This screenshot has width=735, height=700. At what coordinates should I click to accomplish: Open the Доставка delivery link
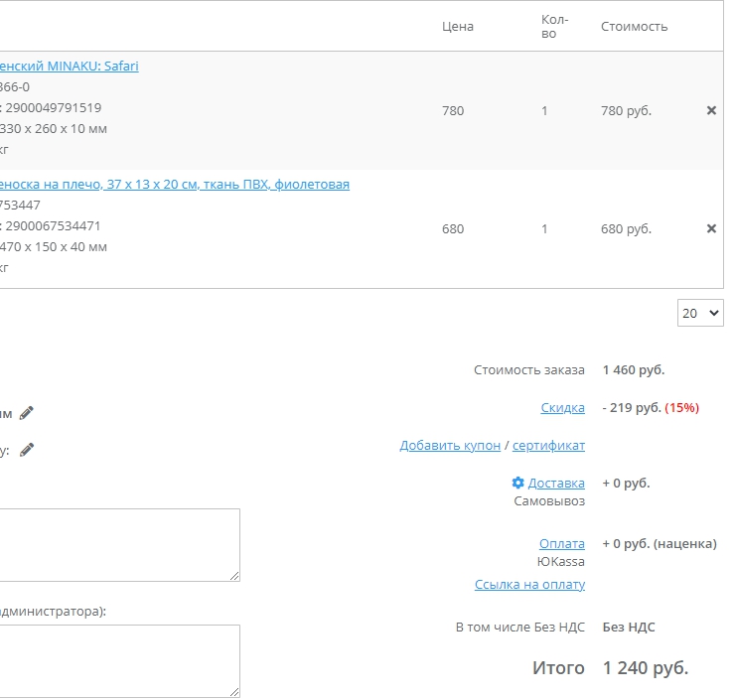pos(556,483)
